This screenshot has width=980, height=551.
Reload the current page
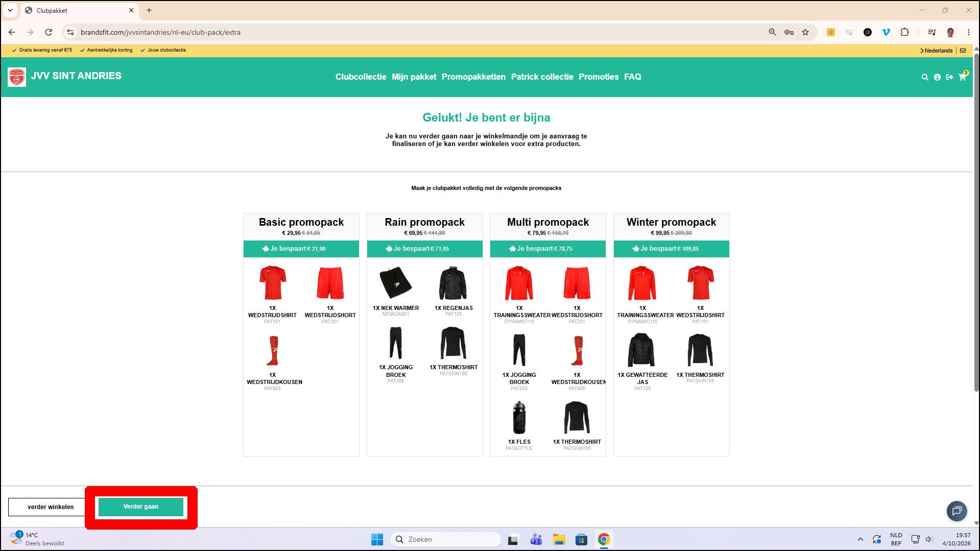pyautogui.click(x=49, y=32)
